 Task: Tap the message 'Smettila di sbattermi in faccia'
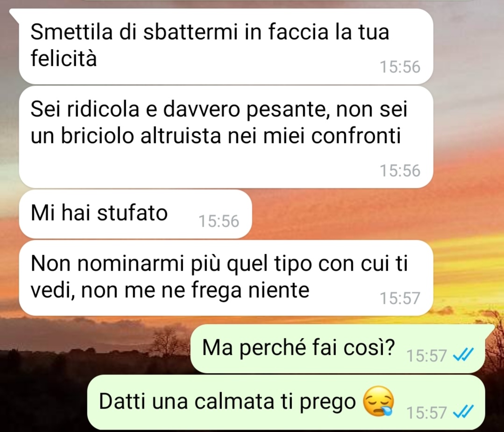pos(226,46)
